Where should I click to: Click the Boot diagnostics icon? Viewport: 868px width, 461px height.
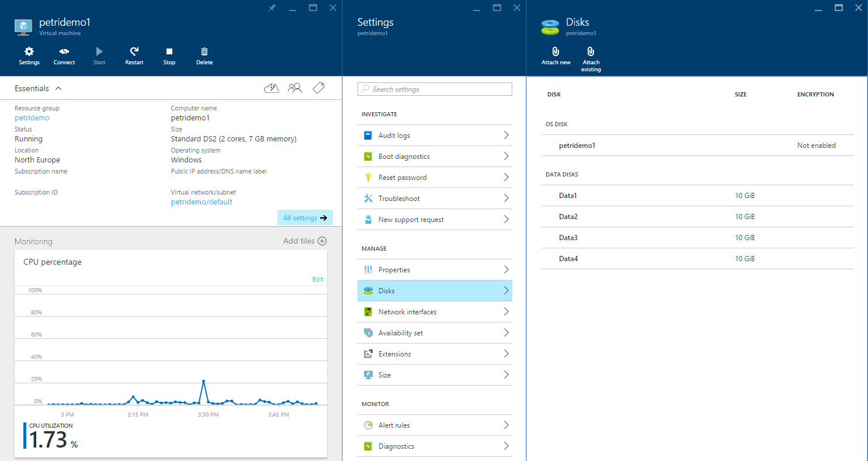pyautogui.click(x=368, y=156)
